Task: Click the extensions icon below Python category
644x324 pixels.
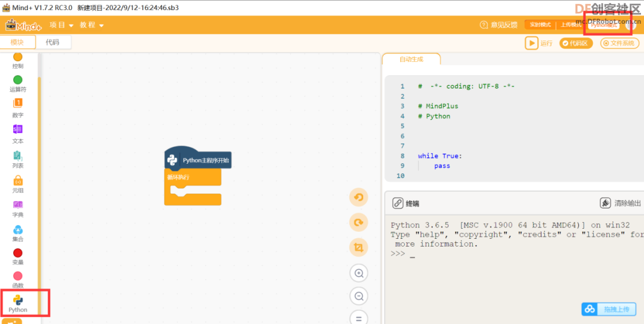Action: point(12,321)
